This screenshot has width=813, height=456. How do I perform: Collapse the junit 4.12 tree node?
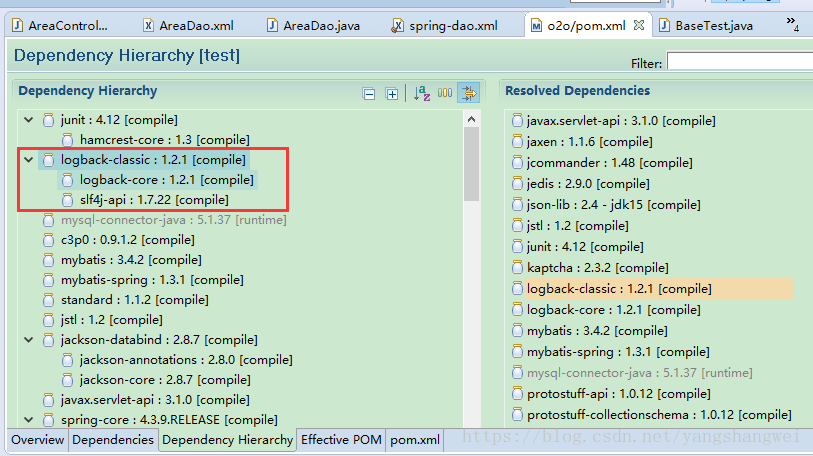click(28, 120)
